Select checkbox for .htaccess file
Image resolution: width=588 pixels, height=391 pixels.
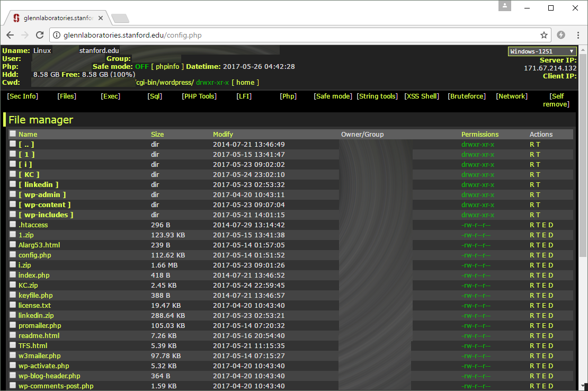tap(13, 224)
